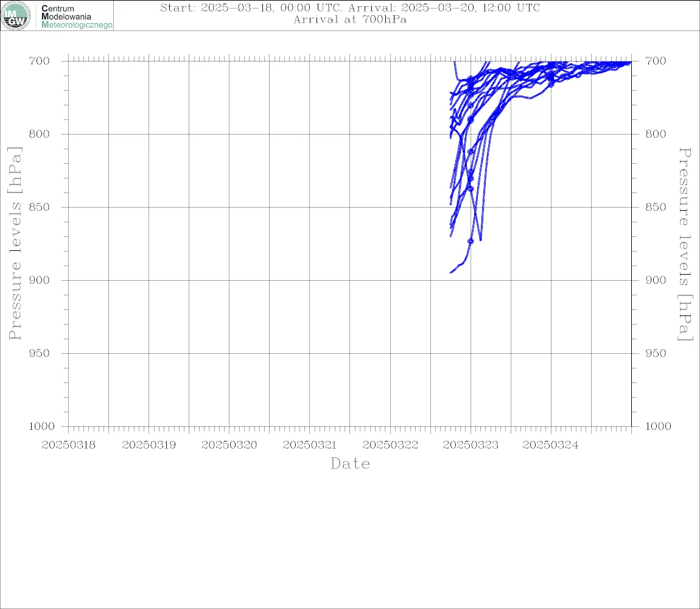This screenshot has height=609, width=700.
Task: Click the left axis 800 label
Action: pos(40,134)
